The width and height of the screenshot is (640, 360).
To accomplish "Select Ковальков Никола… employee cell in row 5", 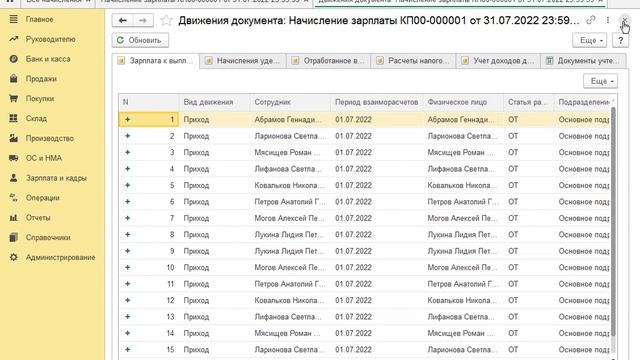I will pyautogui.click(x=290, y=185).
